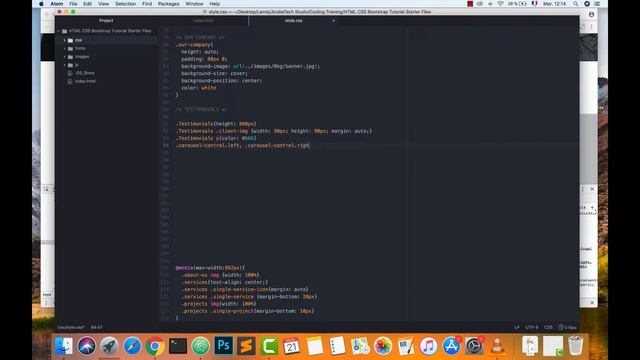This screenshot has height=360, width=640.
Task: Open Trash in the dock
Action: (576, 346)
